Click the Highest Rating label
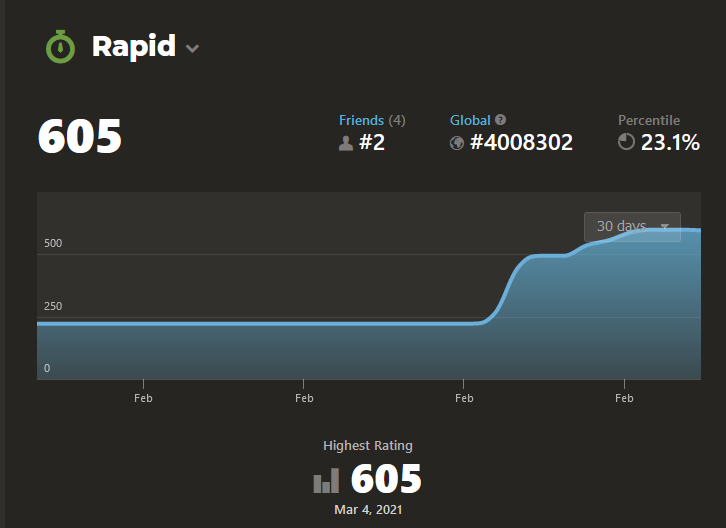Screen dimensions: 726x528 coord(368,446)
